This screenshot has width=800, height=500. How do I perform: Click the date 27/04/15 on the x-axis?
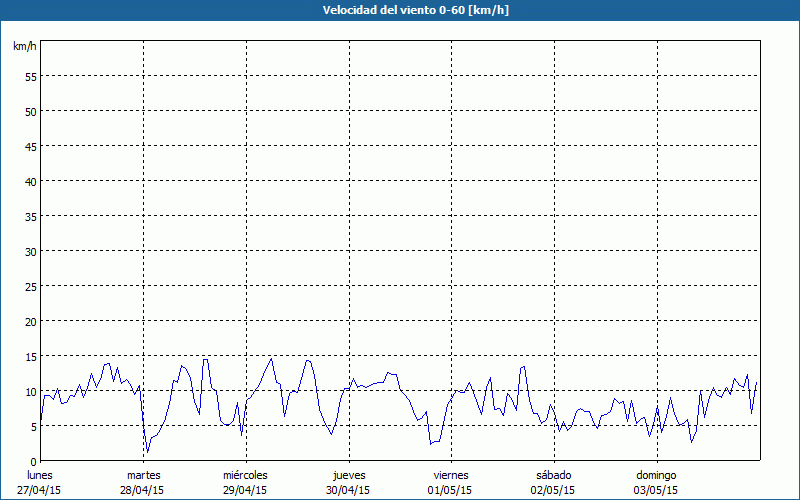(40, 490)
